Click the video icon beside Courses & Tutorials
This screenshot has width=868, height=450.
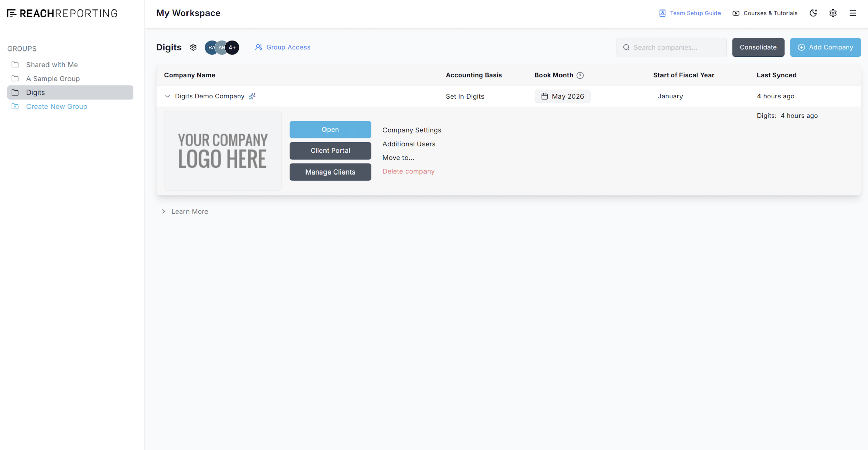736,13
